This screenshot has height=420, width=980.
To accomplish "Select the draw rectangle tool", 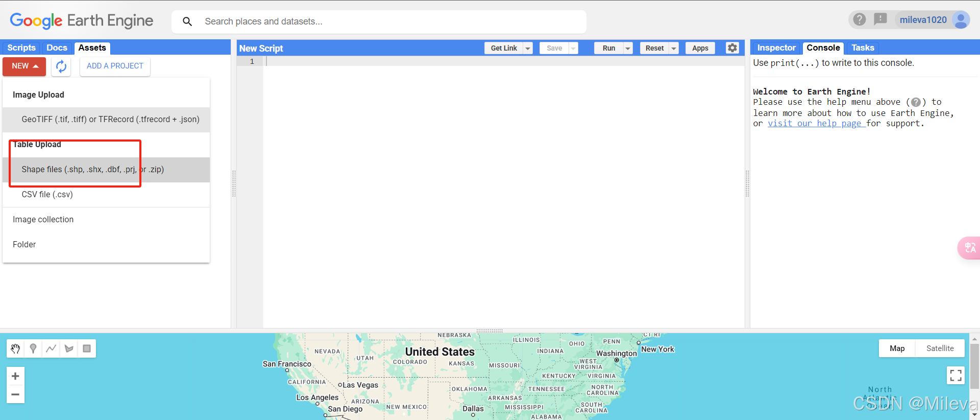I will coord(87,348).
